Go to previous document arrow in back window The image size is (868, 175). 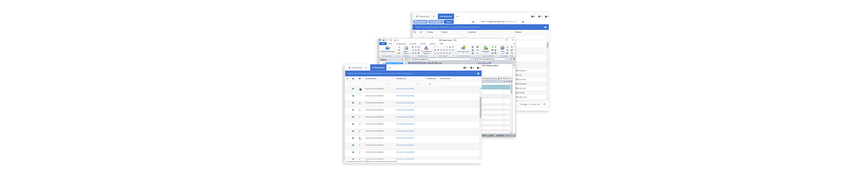[x=473, y=22]
